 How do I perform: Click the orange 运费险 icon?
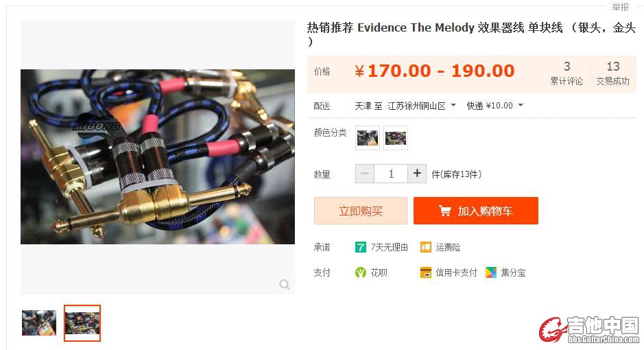click(x=425, y=247)
